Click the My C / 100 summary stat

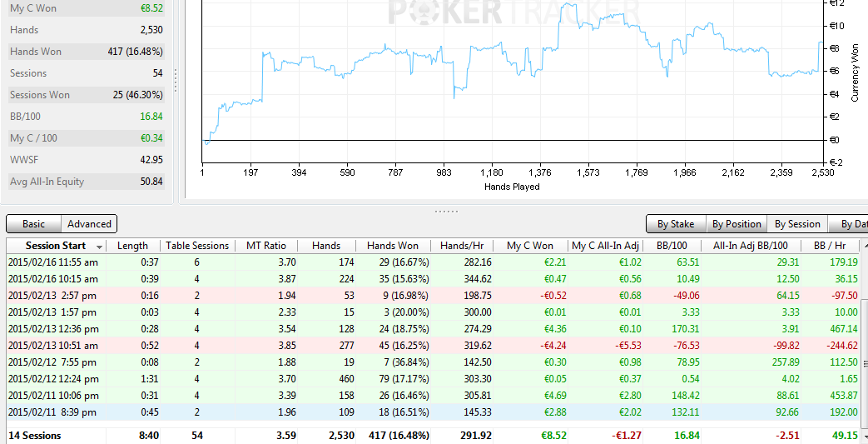click(87, 138)
